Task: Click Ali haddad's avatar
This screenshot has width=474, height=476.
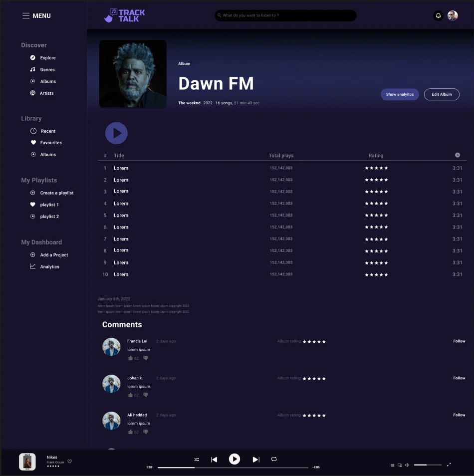Action: (x=111, y=421)
